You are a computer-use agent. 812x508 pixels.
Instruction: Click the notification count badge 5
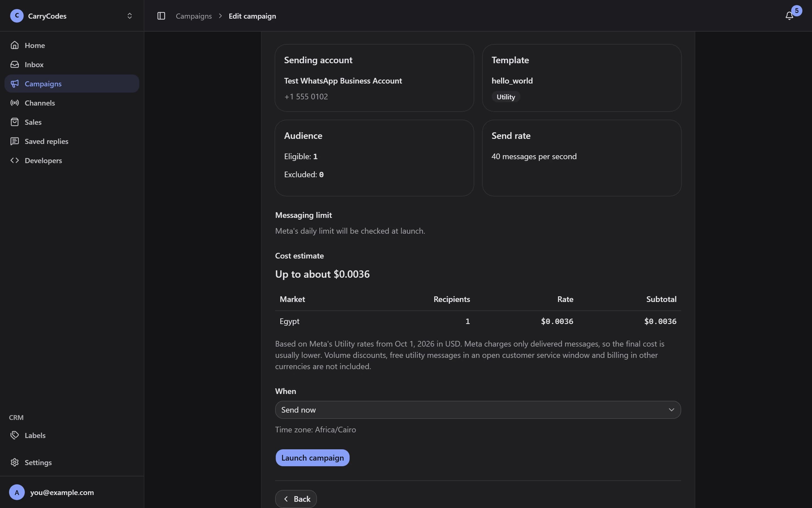coord(796,10)
